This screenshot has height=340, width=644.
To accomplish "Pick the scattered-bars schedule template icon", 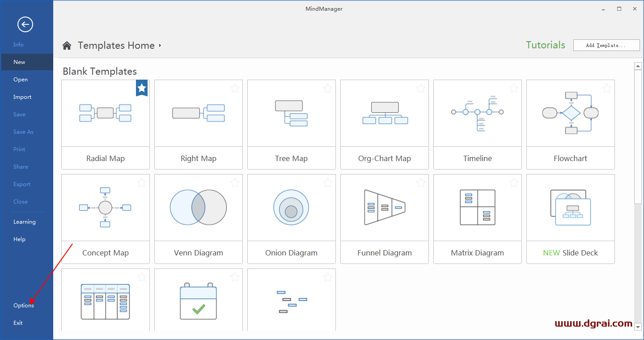I will [x=292, y=302].
